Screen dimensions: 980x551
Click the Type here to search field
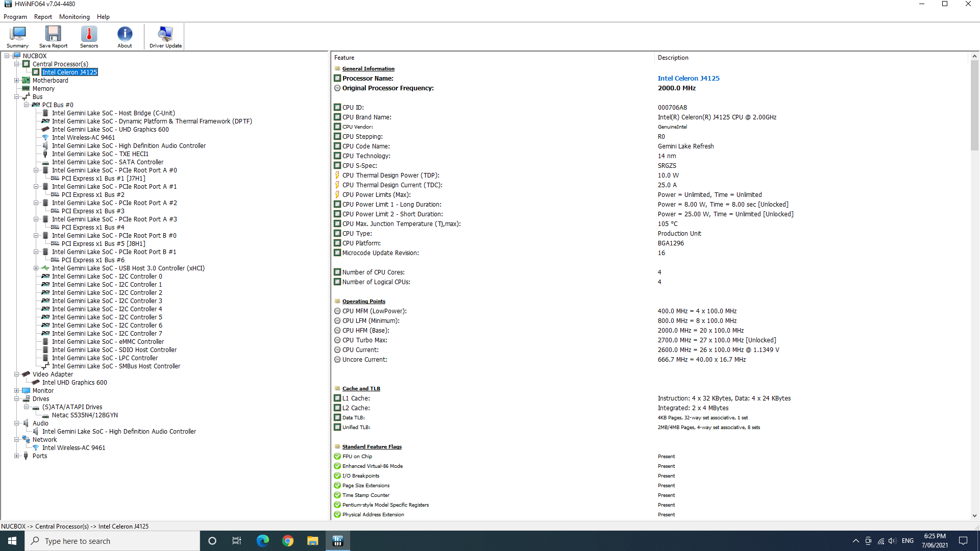(112, 541)
